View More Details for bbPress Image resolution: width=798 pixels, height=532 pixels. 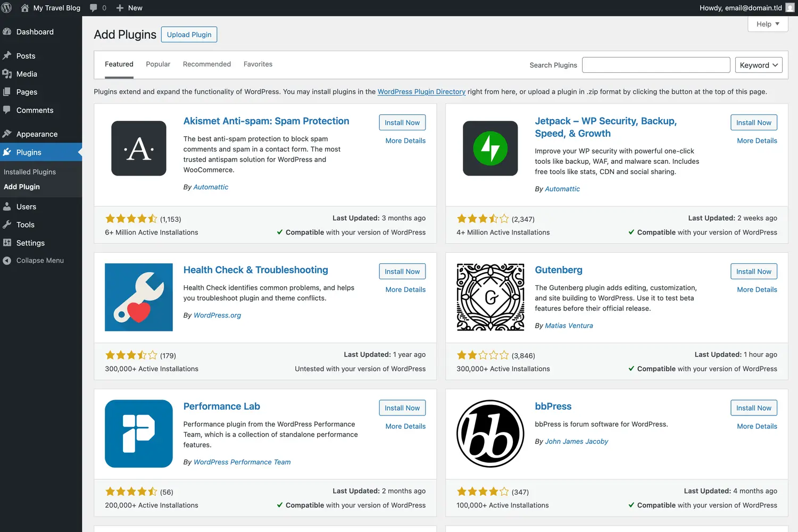click(x=757, y=427)
